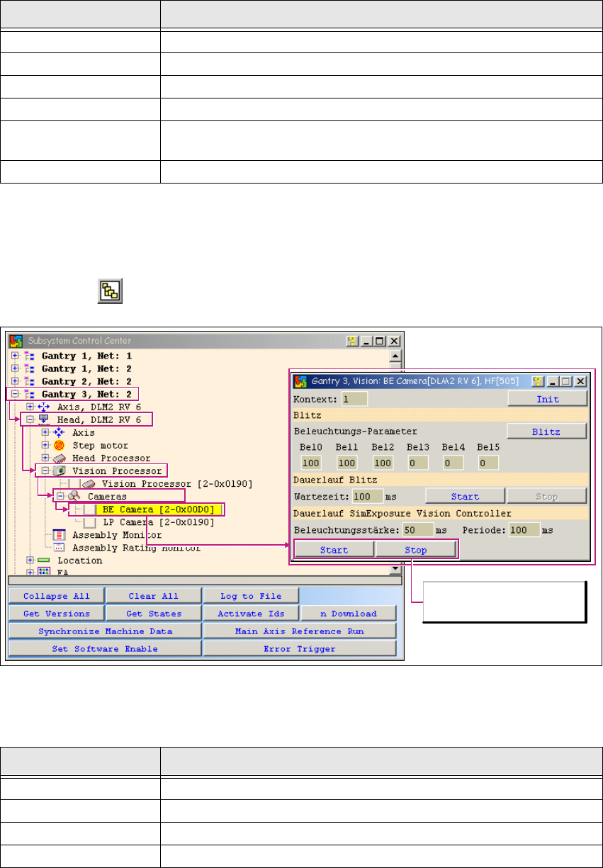Click the Step motor icon in the tree
This screenshot has height=868, width=603.
coord(60,445)
